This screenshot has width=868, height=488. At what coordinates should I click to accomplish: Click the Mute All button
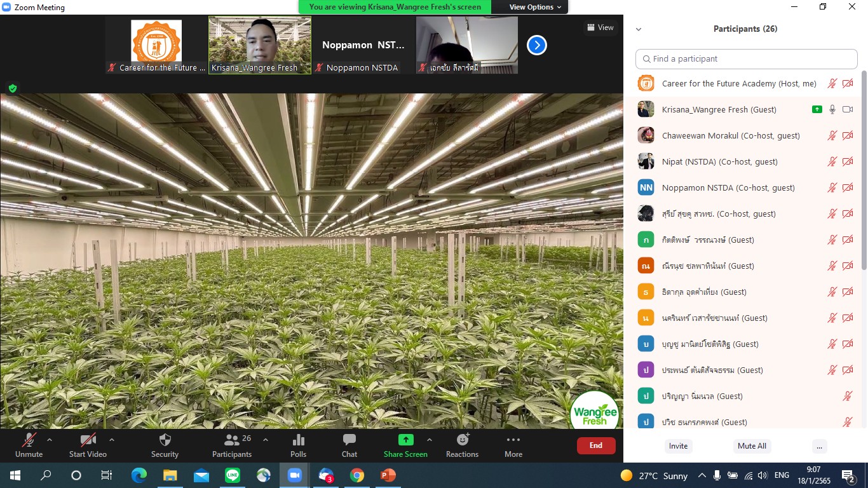coord(752,446)
